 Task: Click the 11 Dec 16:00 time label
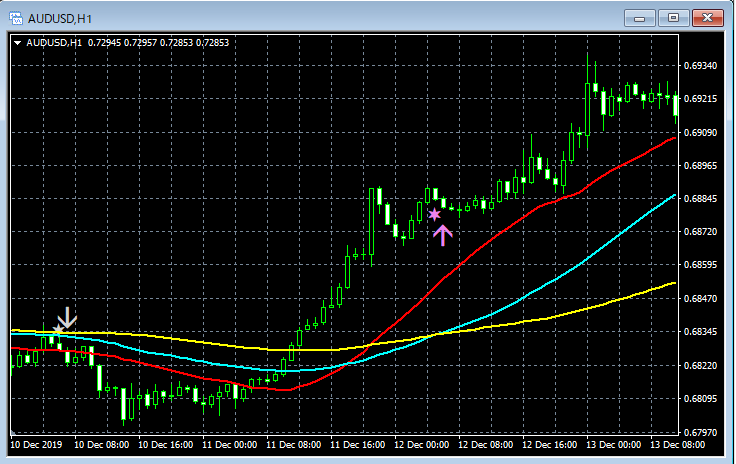pyautogui.click(x=358, y=445)
